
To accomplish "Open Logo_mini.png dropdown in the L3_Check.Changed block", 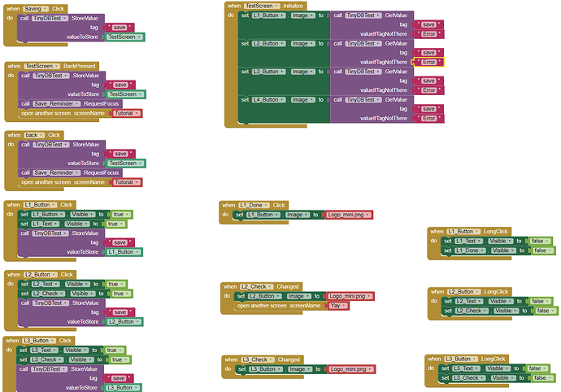I will click(352, 369).
